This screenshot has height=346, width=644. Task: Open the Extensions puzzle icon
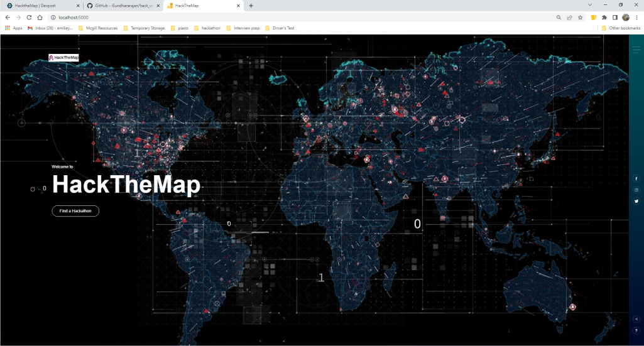604,17
